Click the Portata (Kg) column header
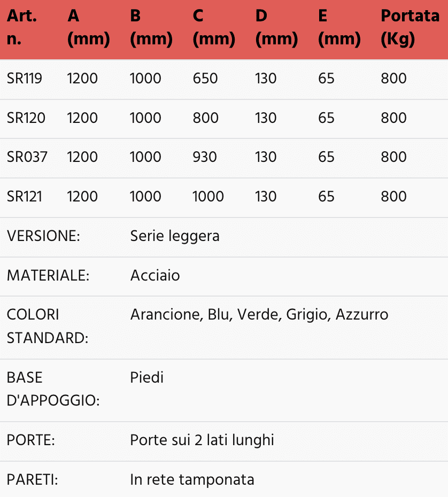The image size is (448, 497). point(410,28)
